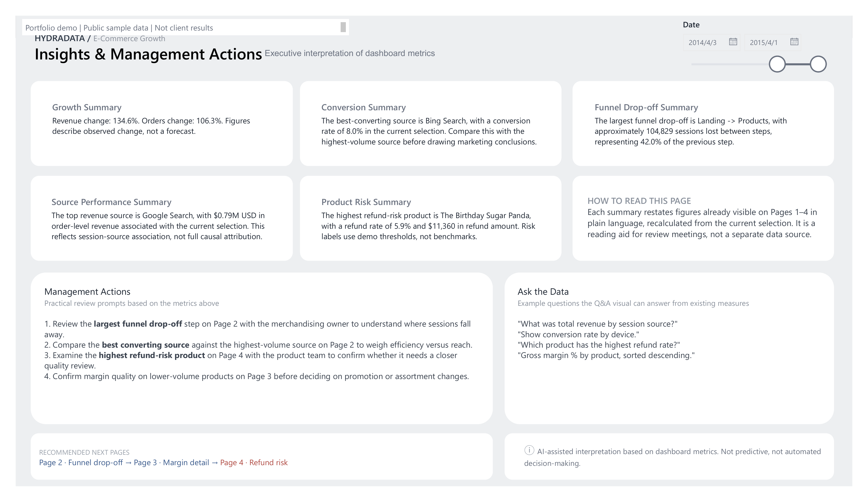This screenshot has height=502, width=868.
Task: Open the calendar picker for the 2014/4/3 start date
Action: [733, 42]
